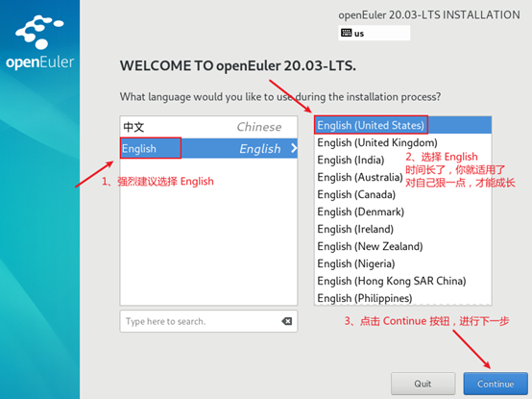Choose English (Philippines) locale
The height and width of the screenshot is (399, 532).
402,298
